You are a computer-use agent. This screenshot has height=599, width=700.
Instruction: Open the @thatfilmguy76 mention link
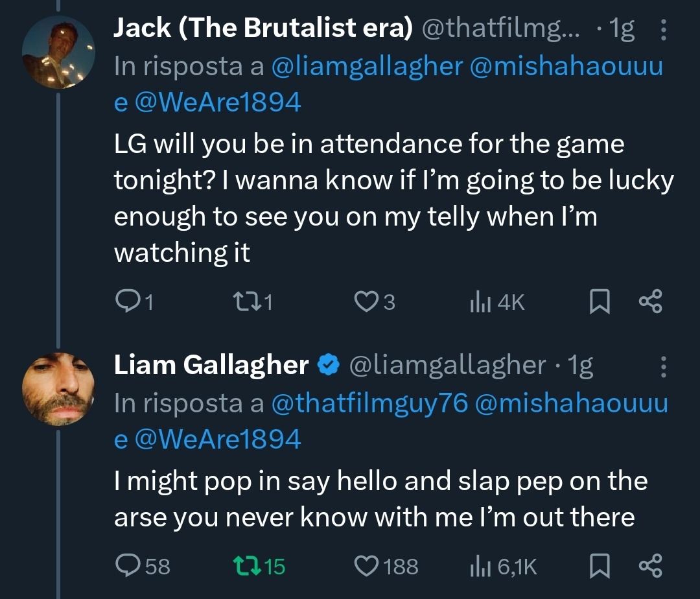(369, 403)
